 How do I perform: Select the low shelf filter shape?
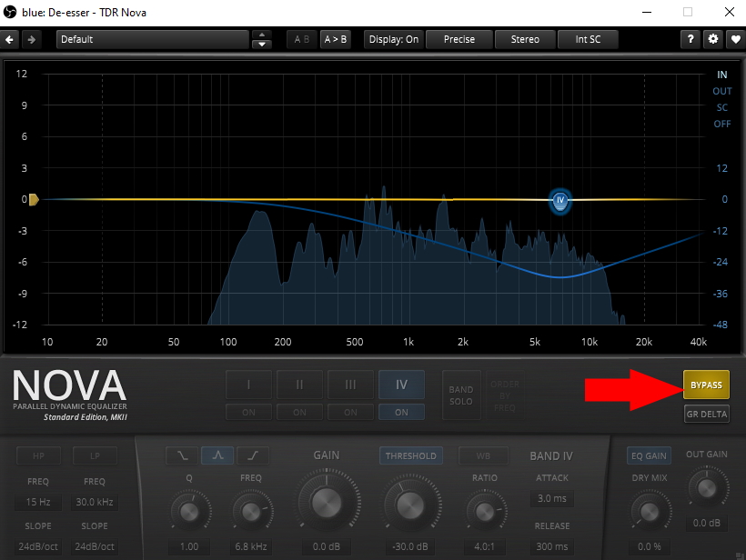(x=182, y=455)
